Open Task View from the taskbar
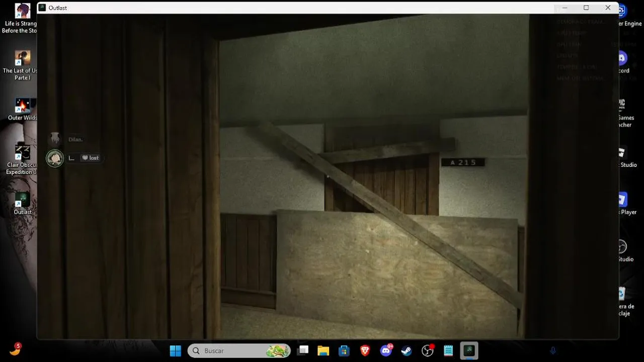The height and width of the screenshot is (362, 644). (x=303, y=350)
